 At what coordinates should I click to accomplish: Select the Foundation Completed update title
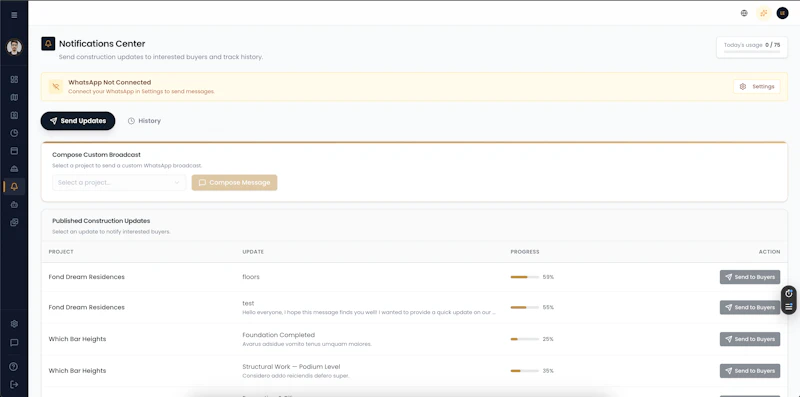[279, 335]
